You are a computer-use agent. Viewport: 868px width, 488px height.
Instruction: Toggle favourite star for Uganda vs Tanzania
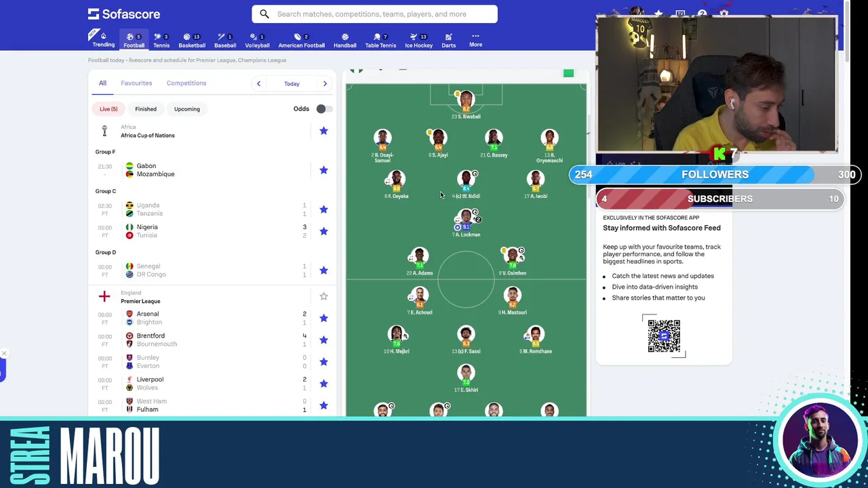[323, 209]
